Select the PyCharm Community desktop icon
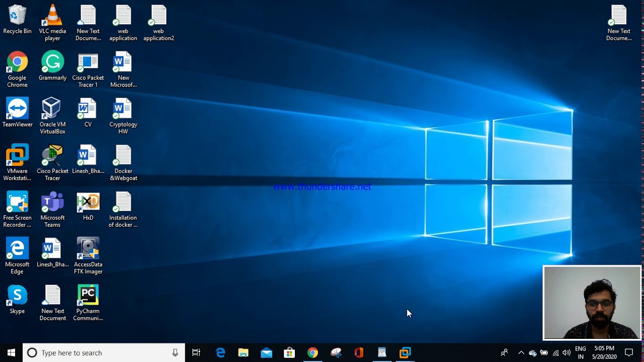This screenshot has height=362, width=644. [x=88, y=304]
